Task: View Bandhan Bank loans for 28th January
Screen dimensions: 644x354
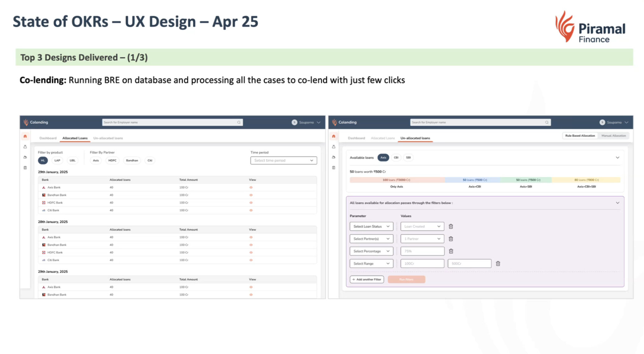Action: coord(251,245)
